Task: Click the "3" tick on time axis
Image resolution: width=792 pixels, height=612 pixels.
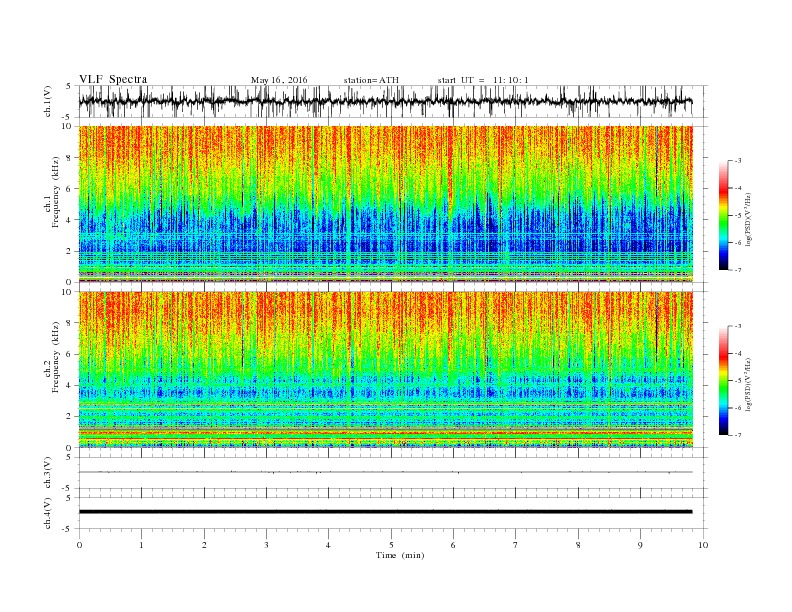Action: pos(266,545)
